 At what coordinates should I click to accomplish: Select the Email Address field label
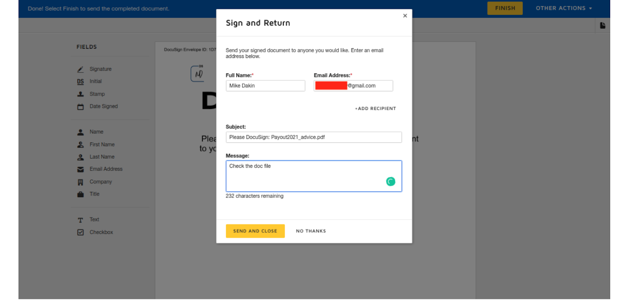[x=106, y=169]
